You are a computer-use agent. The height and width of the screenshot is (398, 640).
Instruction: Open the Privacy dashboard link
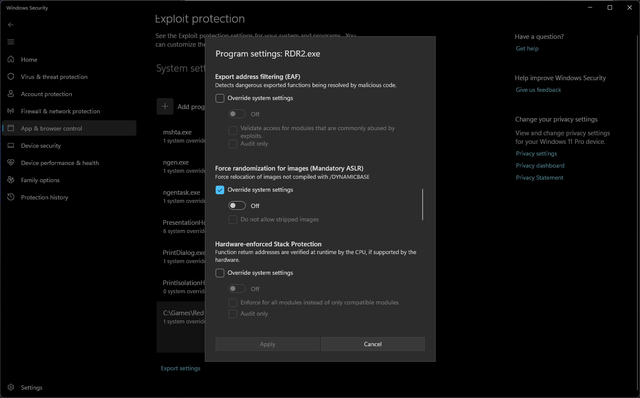pyautogui.click(x=540, y=165)
